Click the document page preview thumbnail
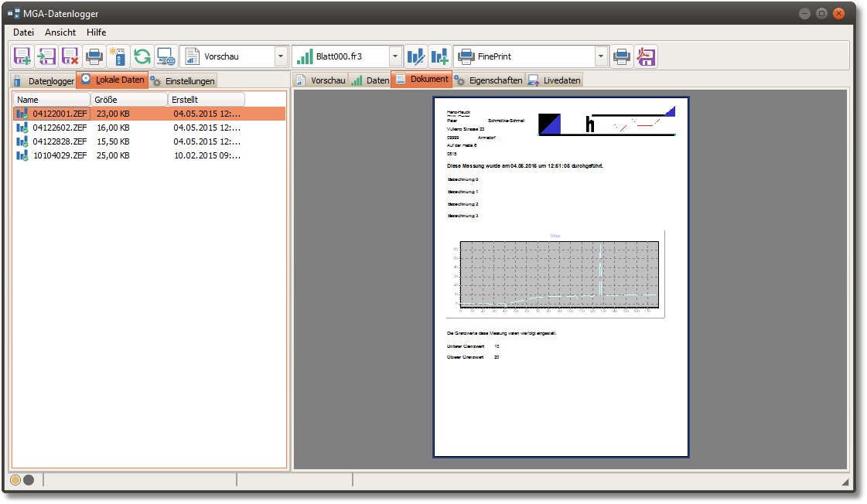Image resolution: width=867 pixels, height=504 pixels. 561,277
